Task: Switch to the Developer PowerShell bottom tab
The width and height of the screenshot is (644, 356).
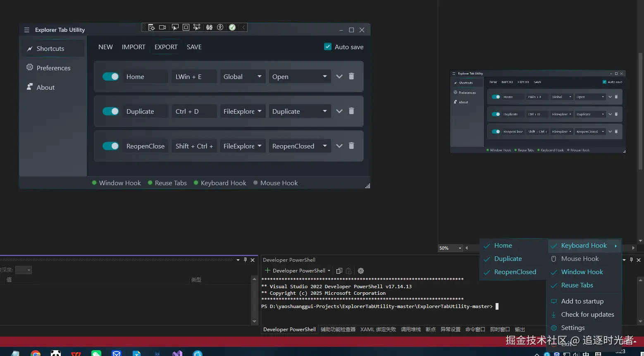Action: tap(289, 330)
